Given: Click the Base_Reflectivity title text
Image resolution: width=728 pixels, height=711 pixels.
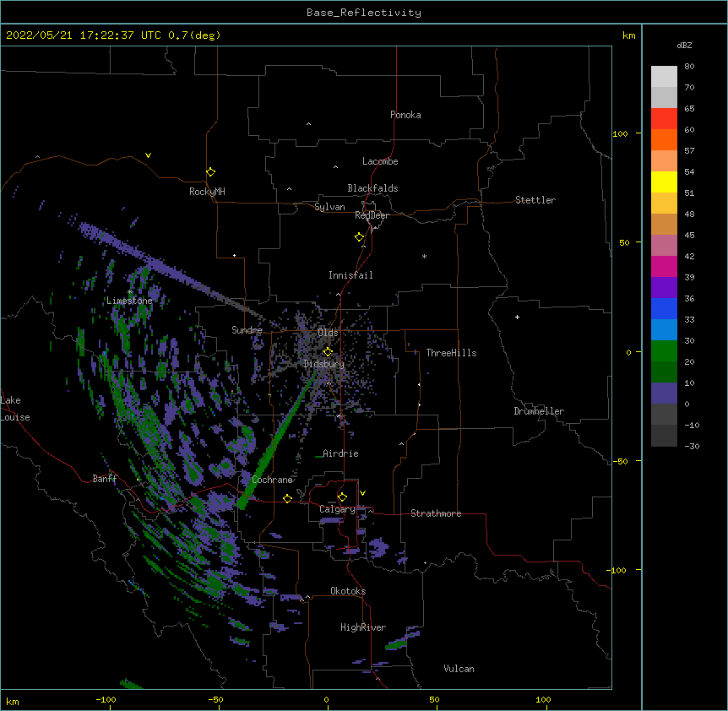Looking at the screenshot, I should pyautogui.click(x=364, y=13).
